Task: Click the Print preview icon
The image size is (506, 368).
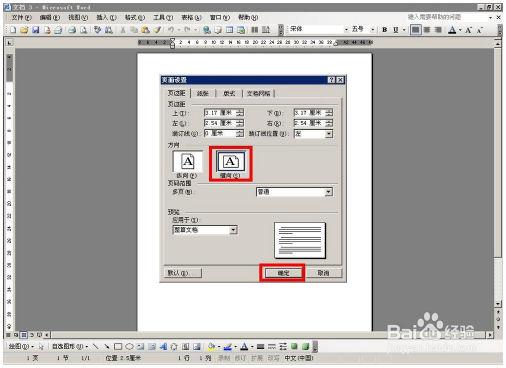Action: [83, 30]
